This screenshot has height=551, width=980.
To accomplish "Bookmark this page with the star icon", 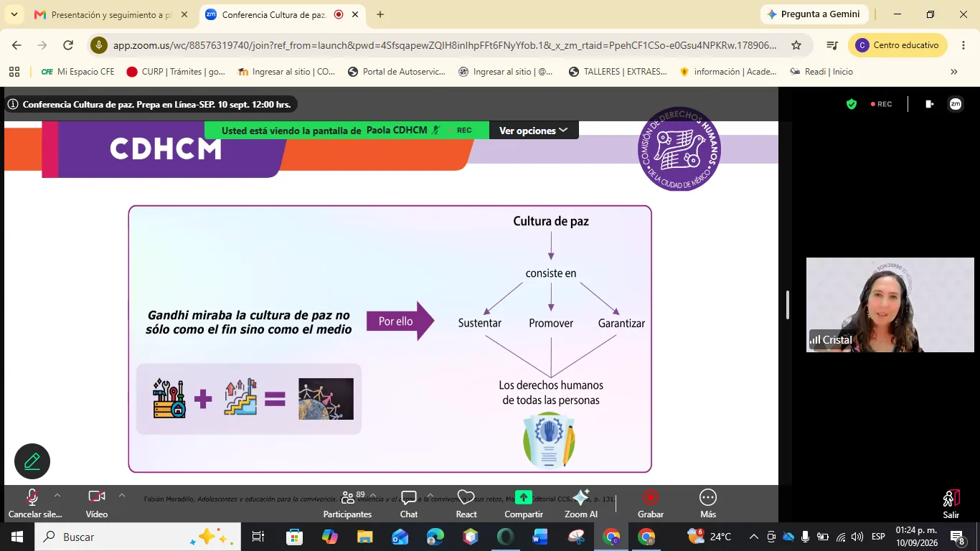I will click(x=796, y=45).
